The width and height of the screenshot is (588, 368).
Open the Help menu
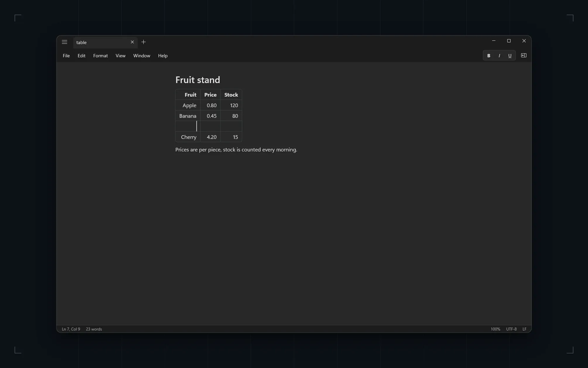[163, 56]
